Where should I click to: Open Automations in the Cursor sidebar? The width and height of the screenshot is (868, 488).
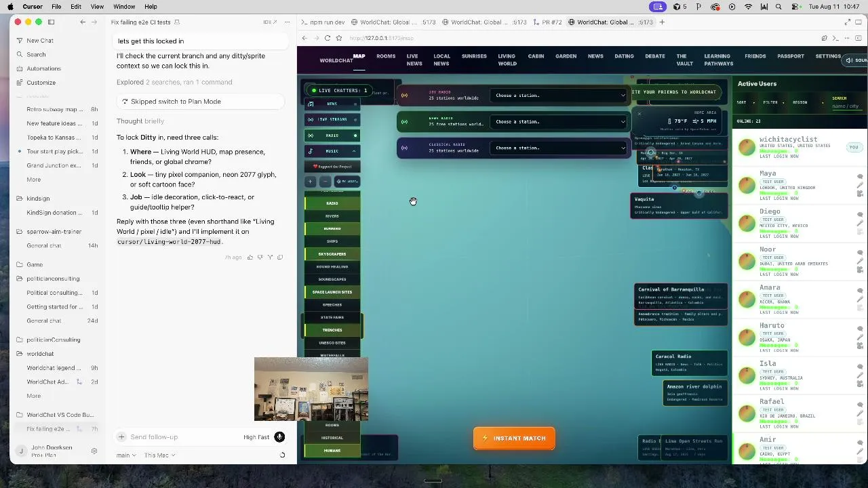coord(43,68)
